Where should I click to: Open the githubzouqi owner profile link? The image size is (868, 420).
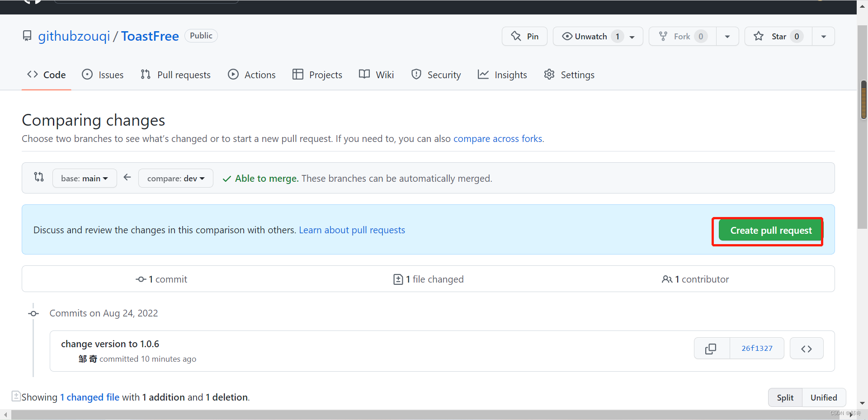(74, 36)
